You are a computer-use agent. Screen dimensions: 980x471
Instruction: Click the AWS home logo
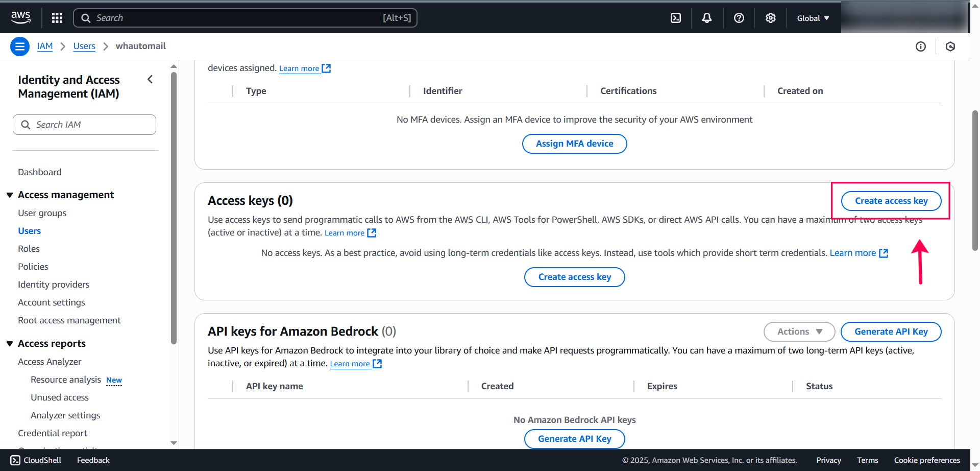click(20, 17)
